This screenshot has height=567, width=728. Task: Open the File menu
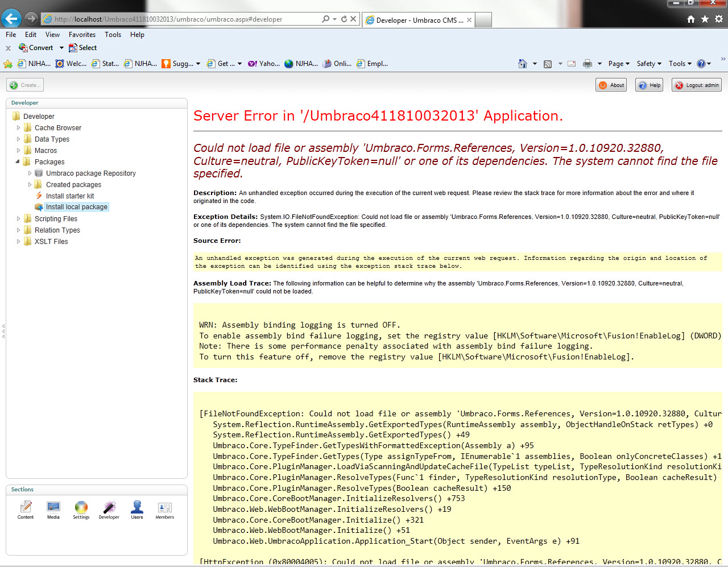tap(11, 35)
